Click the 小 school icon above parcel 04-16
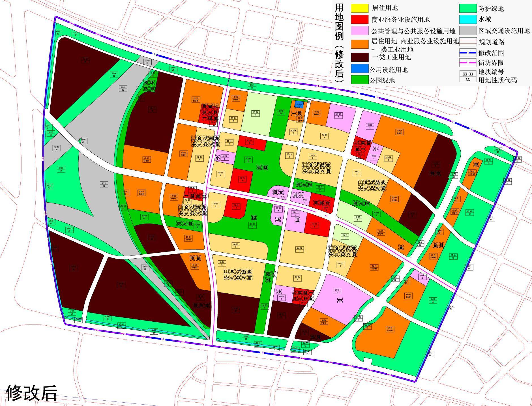 [x=279, y=291]
